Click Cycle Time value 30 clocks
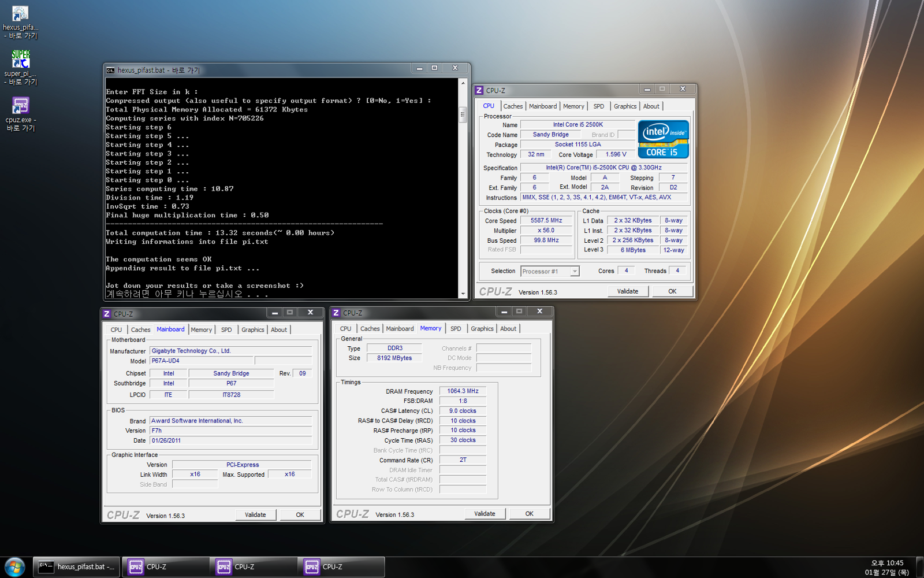 (x=463, y=440)
